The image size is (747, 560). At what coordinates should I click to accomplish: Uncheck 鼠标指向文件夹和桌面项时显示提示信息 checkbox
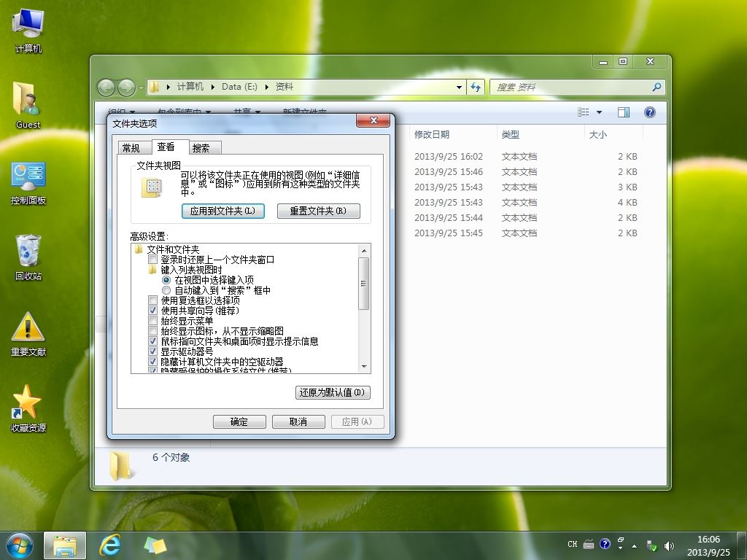[x=152, y=341]
